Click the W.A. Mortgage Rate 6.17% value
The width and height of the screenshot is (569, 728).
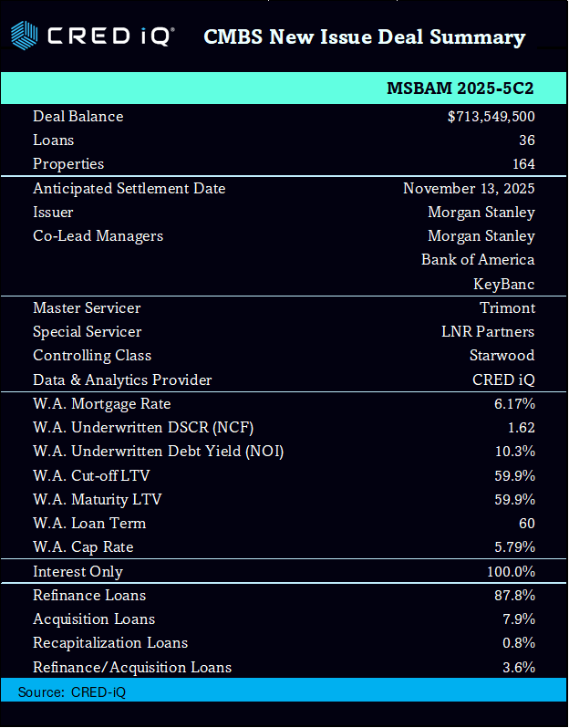514,404
